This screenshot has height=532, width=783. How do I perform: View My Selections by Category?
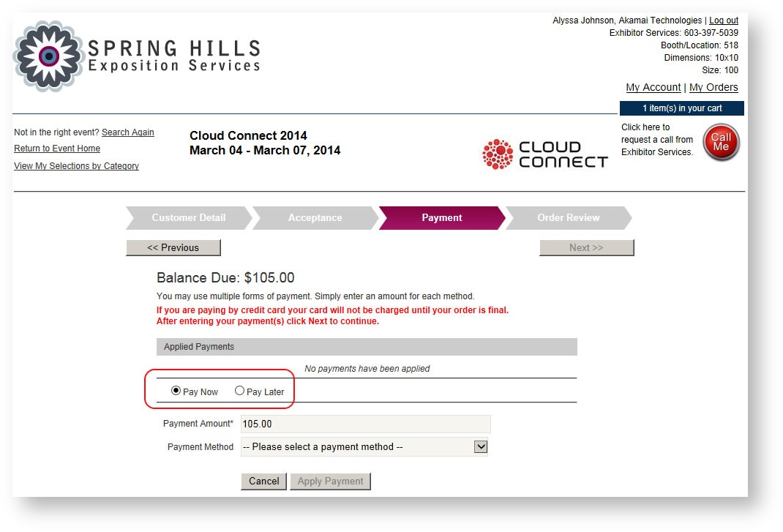pyautogui.click(x=76, y=166)
